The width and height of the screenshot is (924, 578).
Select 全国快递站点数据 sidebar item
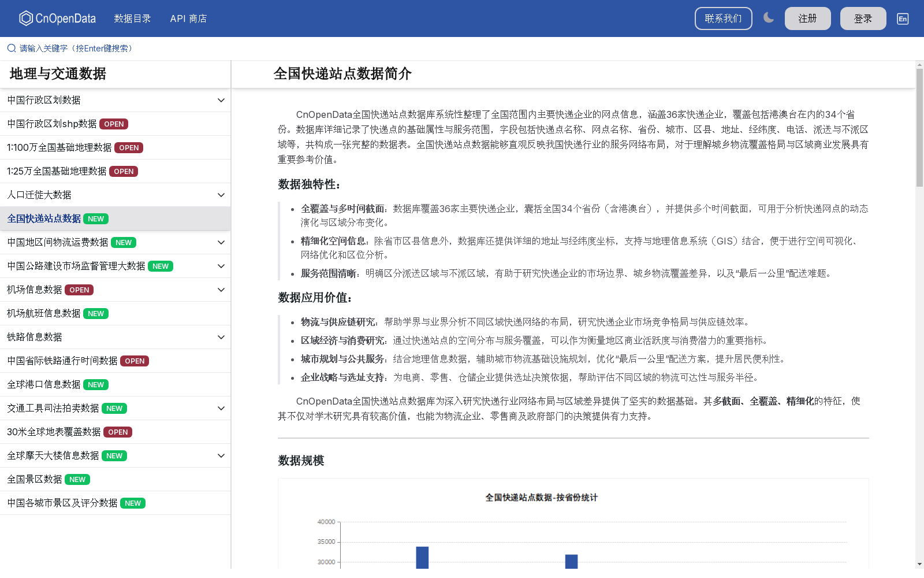[x=115, y=218]
